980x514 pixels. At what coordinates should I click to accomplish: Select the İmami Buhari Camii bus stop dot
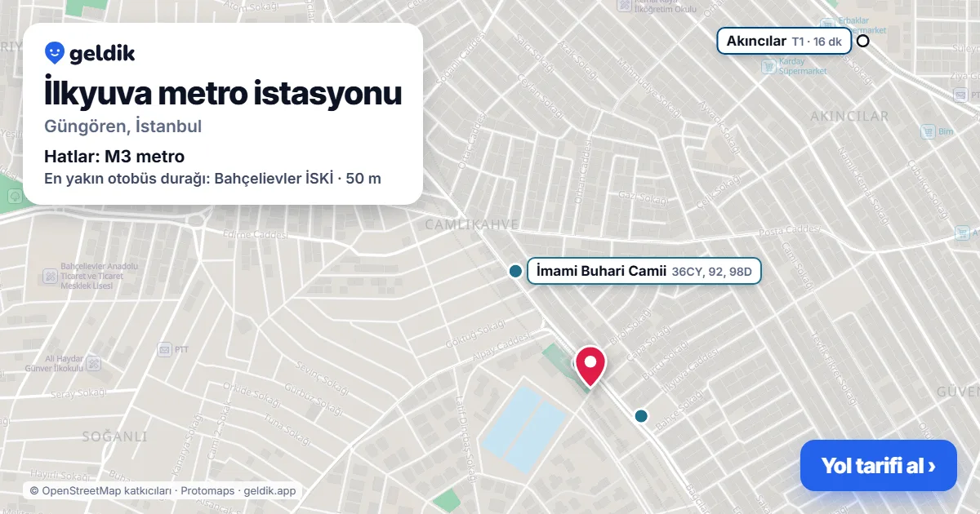point(515,271)
